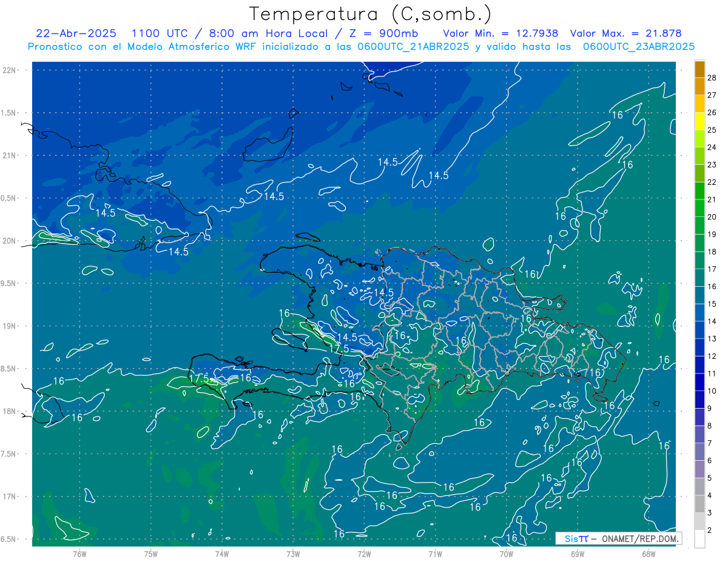
Task: Click the "76W" longitude axis label
Action: tap(79, 554)
